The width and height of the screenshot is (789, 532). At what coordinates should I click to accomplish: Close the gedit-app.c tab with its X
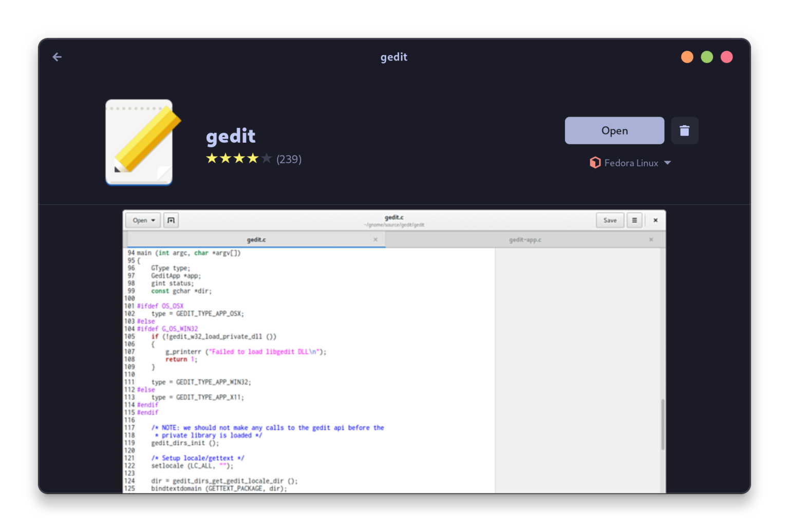tap(651, 239)
